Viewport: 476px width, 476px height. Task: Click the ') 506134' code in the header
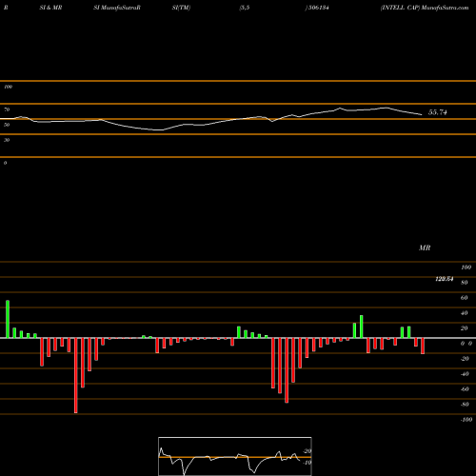click(317, 8)
